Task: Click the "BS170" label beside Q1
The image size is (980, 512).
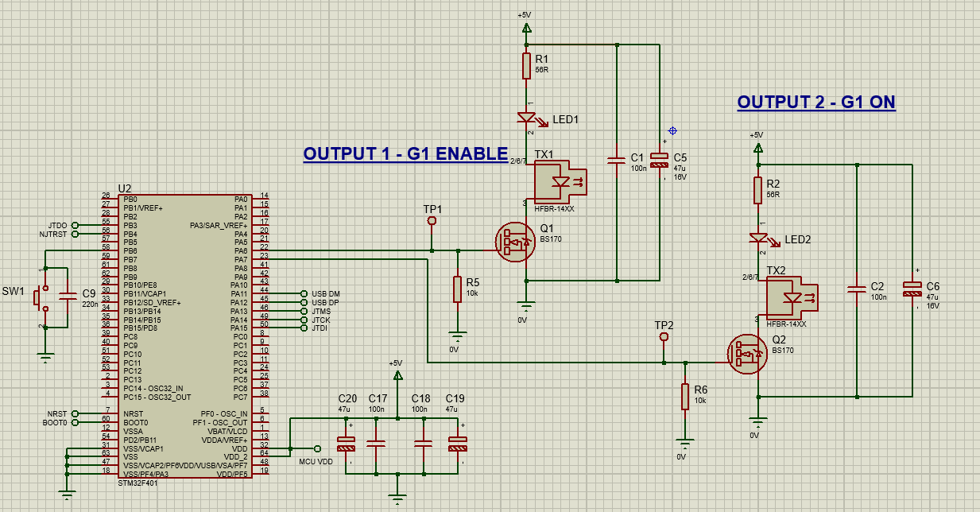Action: pyautogui.click(x=550, y=239)
